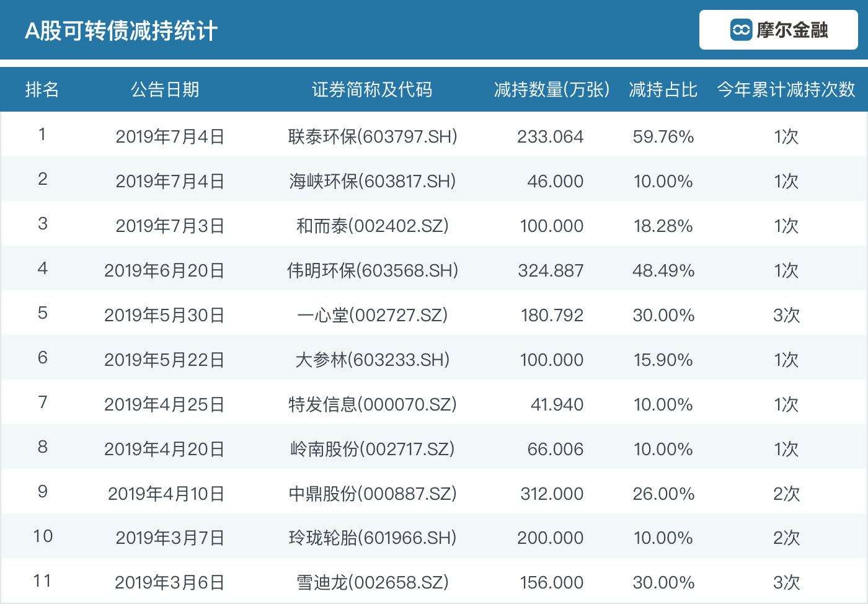Click the percentage 18.28%

click(663, 226)
